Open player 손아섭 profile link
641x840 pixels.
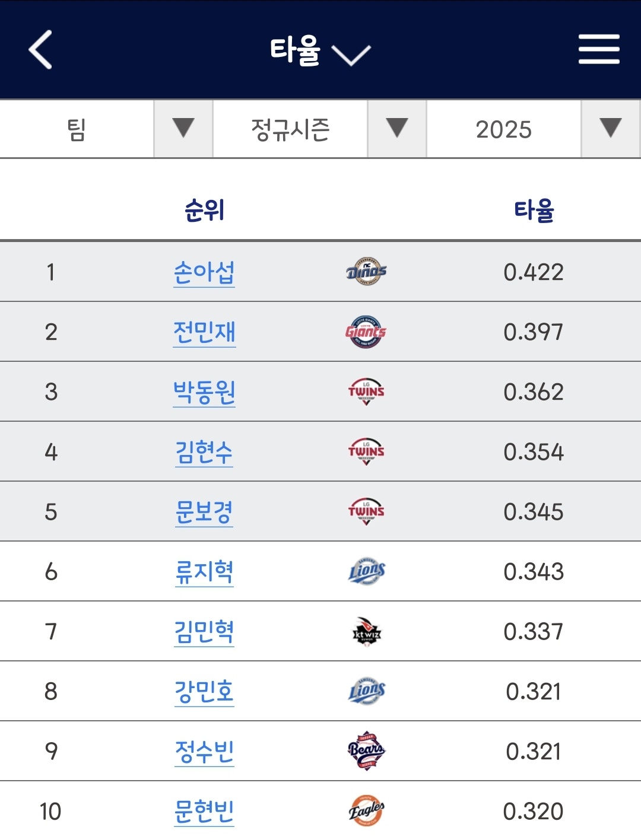(x=204, y=272)
